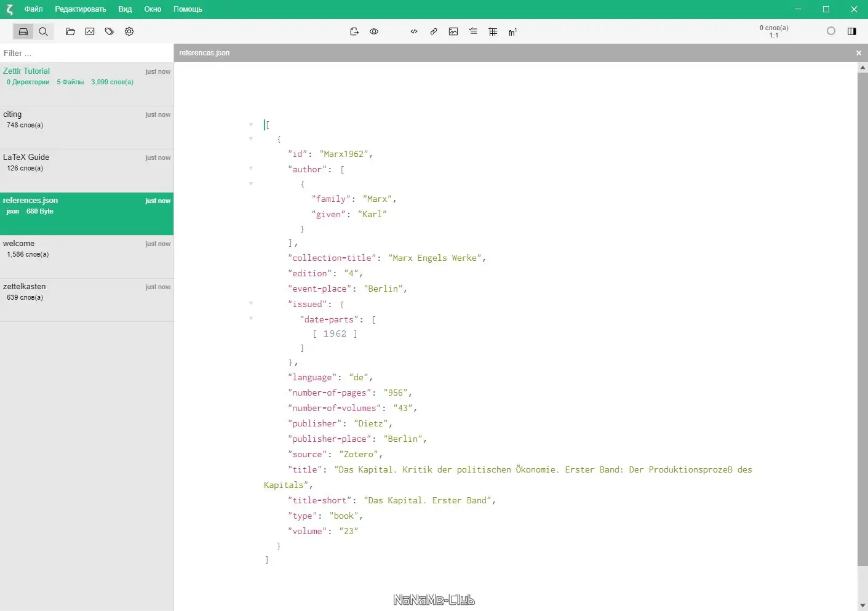
Task: Click the vertical scrollbar thumb in editor
Action: pyautogui.click(x=862, y=319)
